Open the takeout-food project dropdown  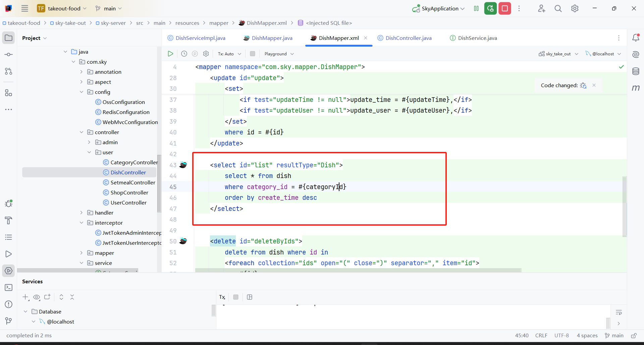(62, 8)
